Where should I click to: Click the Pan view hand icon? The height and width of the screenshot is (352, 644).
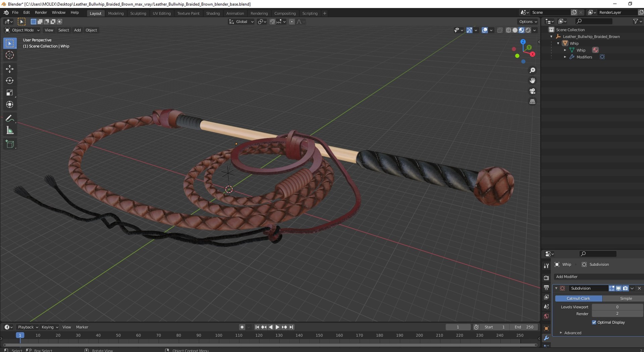coord(532,81)
